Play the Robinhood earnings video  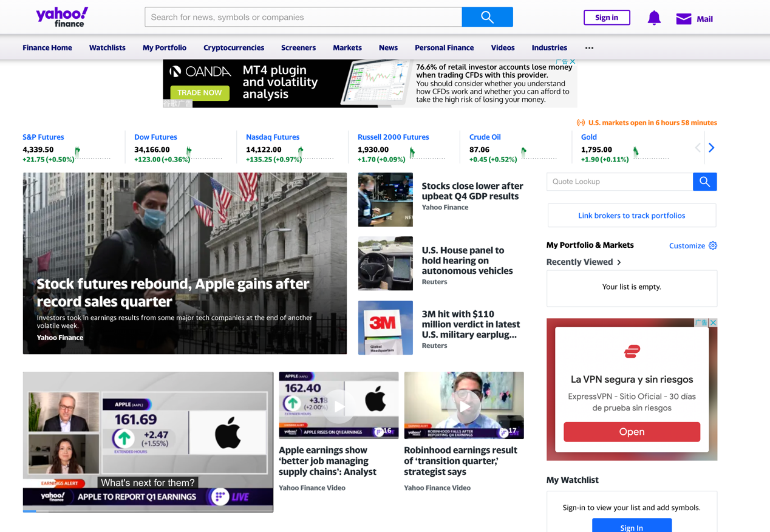tap(464, 405)
